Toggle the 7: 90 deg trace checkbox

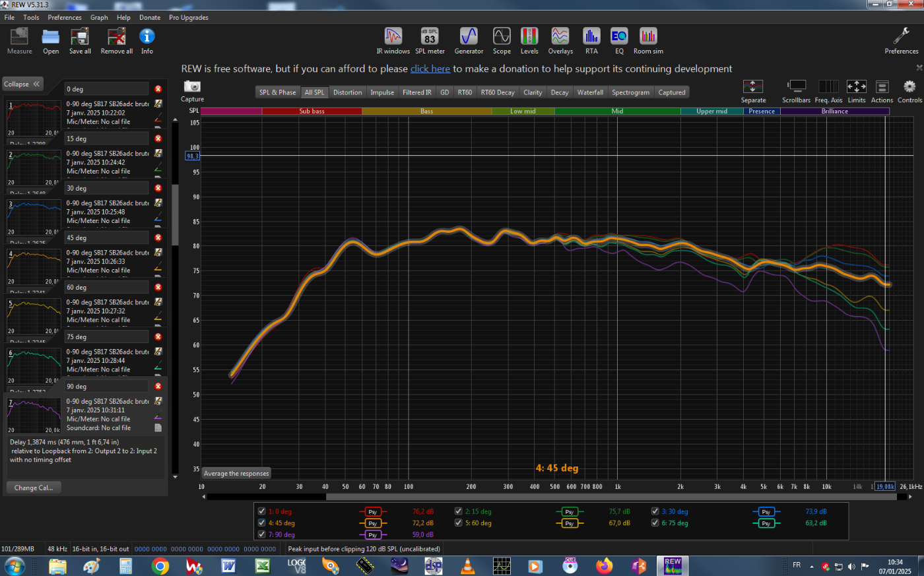pos(262,534)
